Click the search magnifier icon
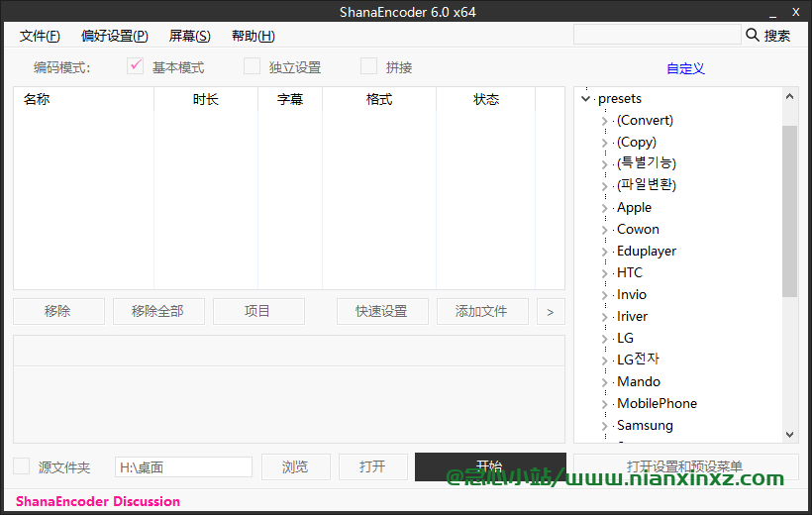The height and width of the screenshot is (515, 812). coord(752,36)
